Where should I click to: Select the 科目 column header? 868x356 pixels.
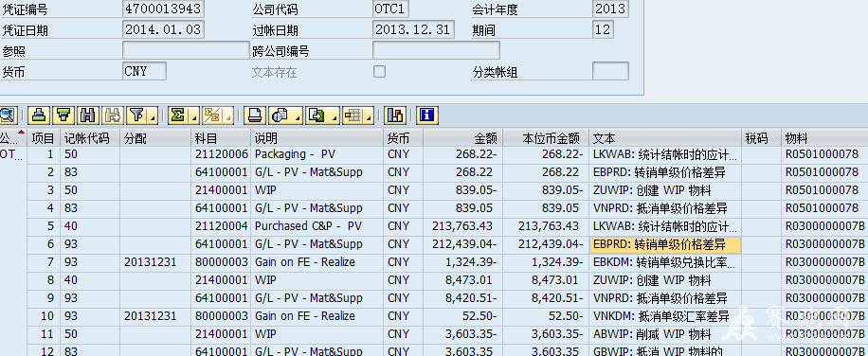[221, 138]
